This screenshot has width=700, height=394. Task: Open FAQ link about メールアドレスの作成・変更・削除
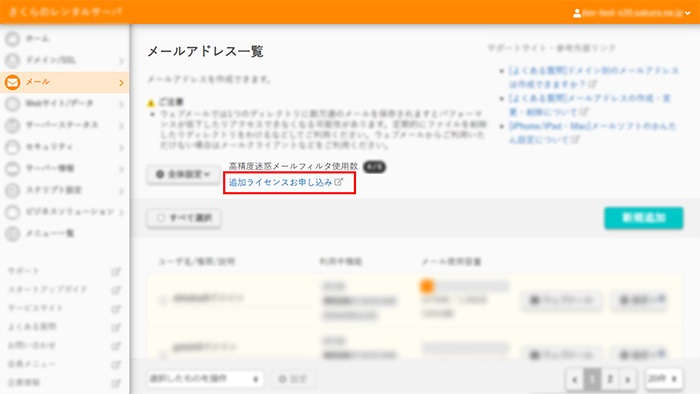pos(590,105)
